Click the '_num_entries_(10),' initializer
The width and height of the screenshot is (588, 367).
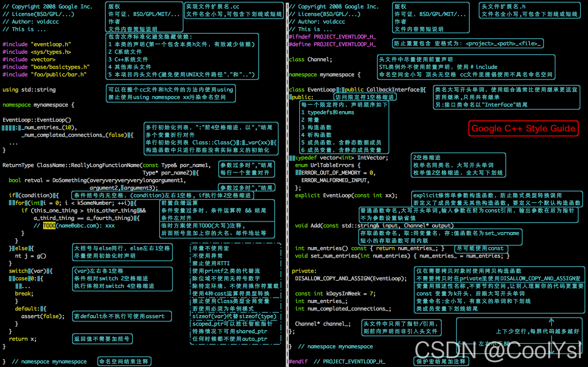49,128
